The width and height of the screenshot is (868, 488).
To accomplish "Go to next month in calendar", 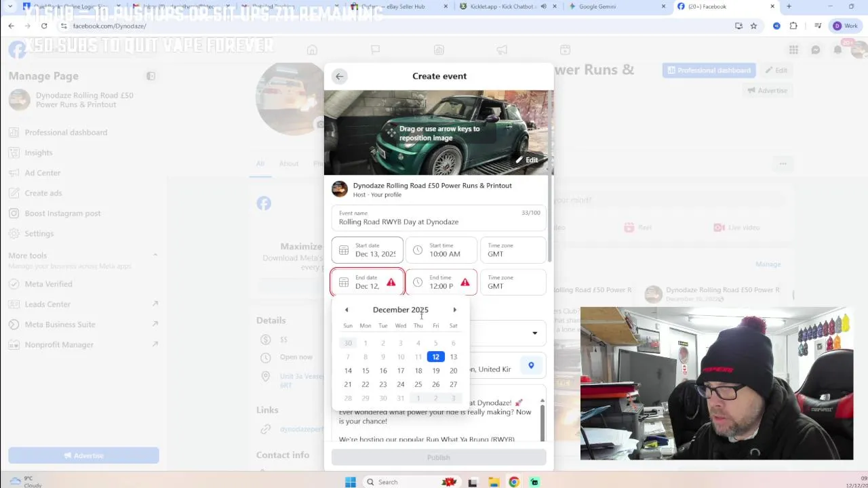I will 454,310.
